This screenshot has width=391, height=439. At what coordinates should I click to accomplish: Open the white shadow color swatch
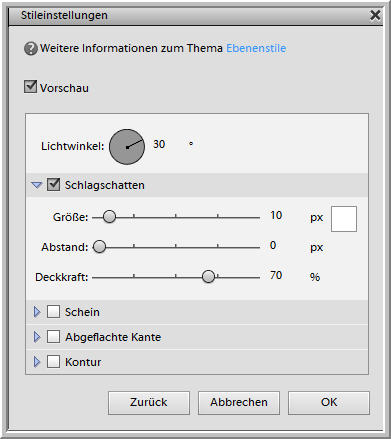(344, 219)
